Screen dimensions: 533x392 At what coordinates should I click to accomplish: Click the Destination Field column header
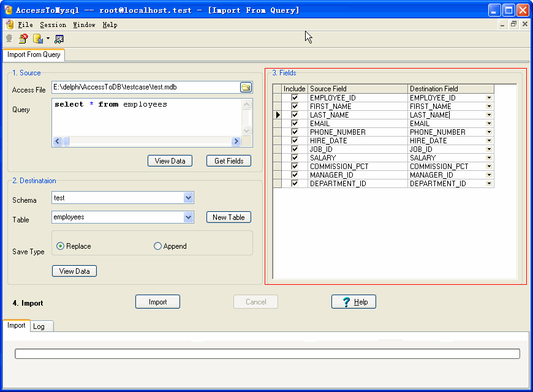[x=451, y=89]
